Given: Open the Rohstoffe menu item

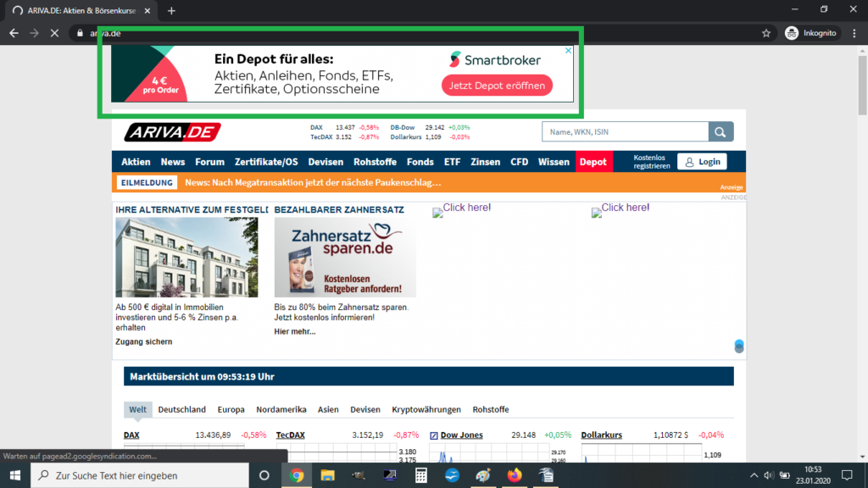Looking at the screenshot, I should 375,162.
